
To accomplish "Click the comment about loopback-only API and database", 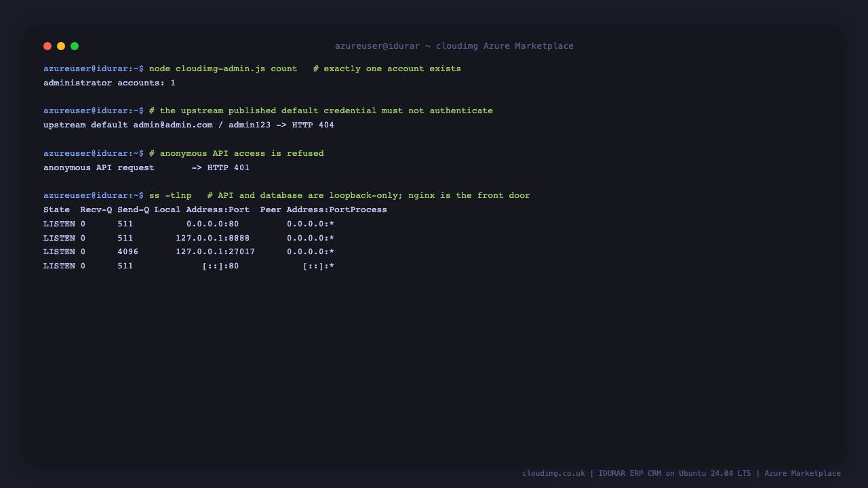I will pyautogui.click(x=369, y=195).
